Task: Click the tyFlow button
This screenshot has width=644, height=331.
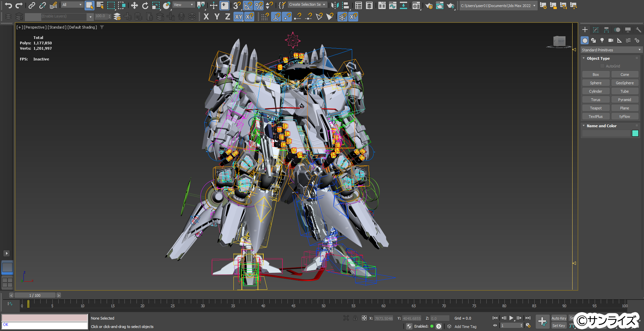Action: [x=625, y=116]
